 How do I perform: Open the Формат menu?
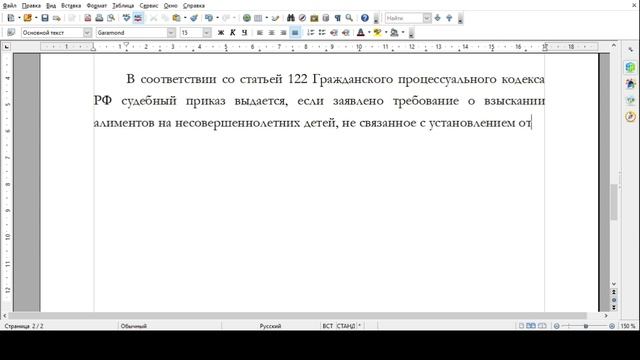point(97,6)
